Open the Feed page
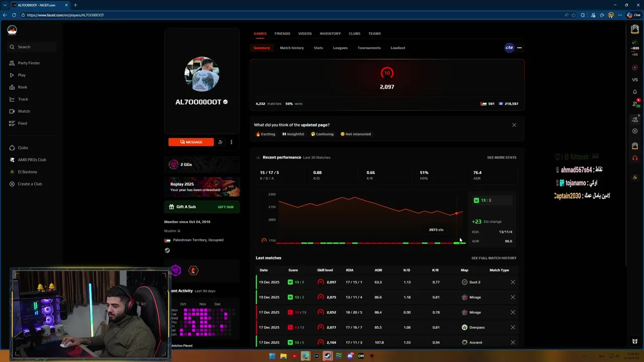 pyautogui.click(x=18, y=123)
